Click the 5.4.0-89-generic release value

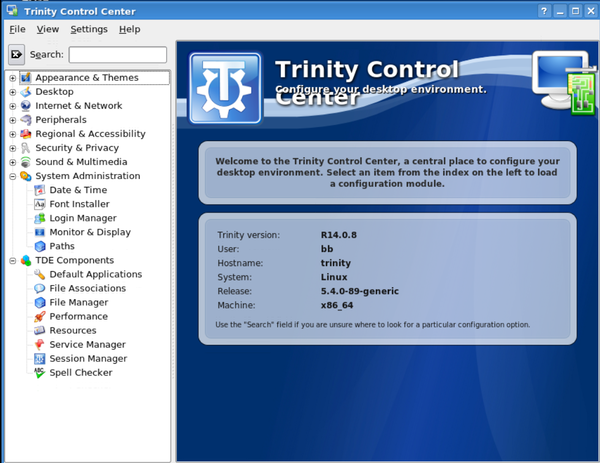pyautogui.click(x=360, y=291)
